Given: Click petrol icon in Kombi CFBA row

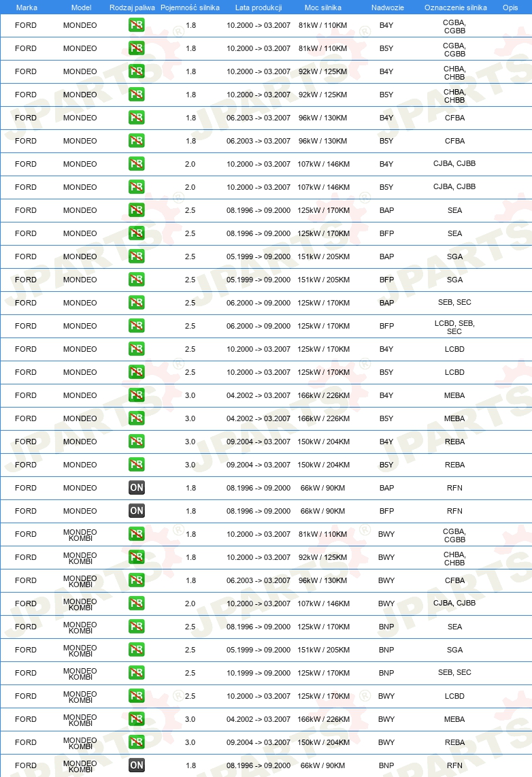Looking at the screenshot, I should pos(136,580).
